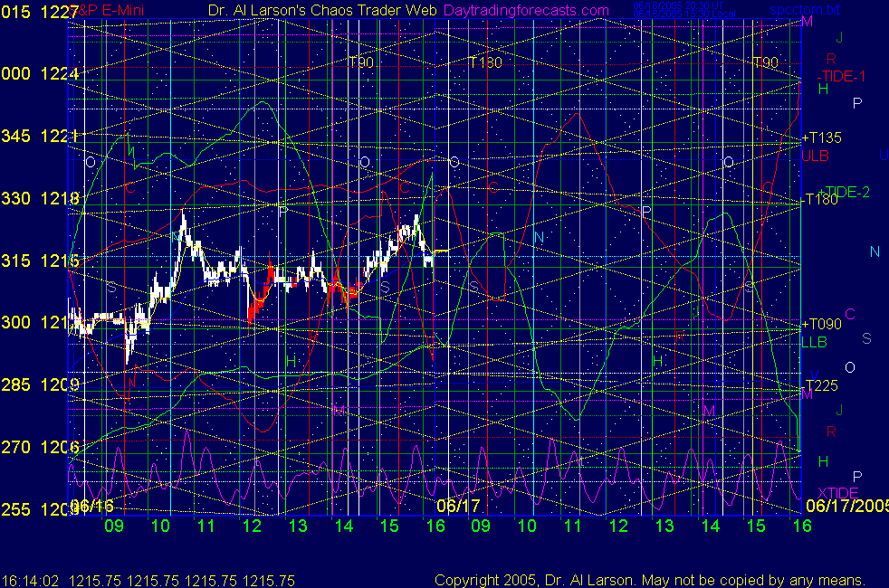
Task: Click the "330" value on the left axis
Action: pos(15,198)
